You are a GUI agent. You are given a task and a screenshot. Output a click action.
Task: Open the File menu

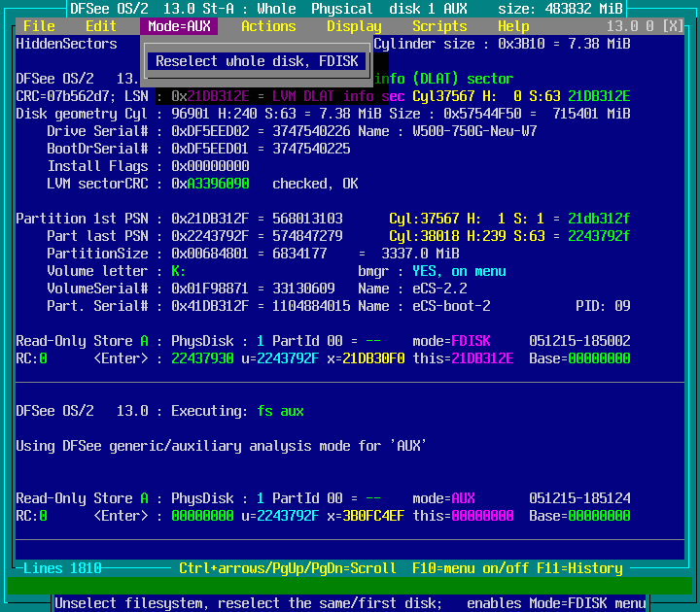click(x=39, y=26)
